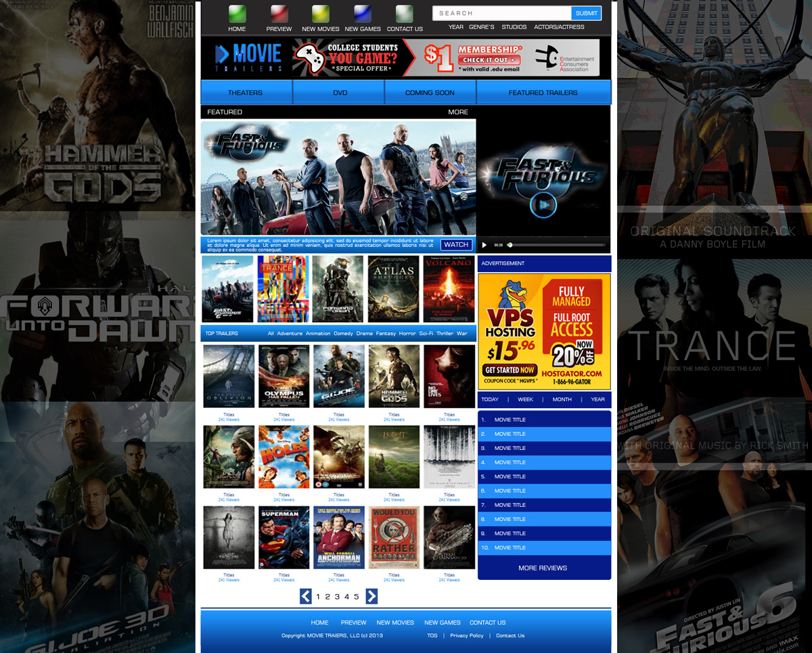Image resolution: width=812 pixels, height=653 pixels.
Task: Open the Studios link
Action: click(514, 27)
